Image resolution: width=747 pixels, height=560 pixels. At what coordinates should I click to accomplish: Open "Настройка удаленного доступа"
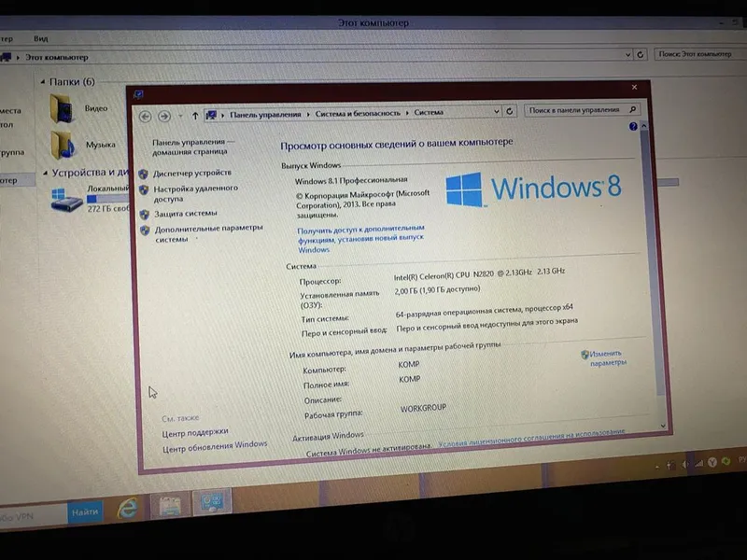tap(195, 193)
